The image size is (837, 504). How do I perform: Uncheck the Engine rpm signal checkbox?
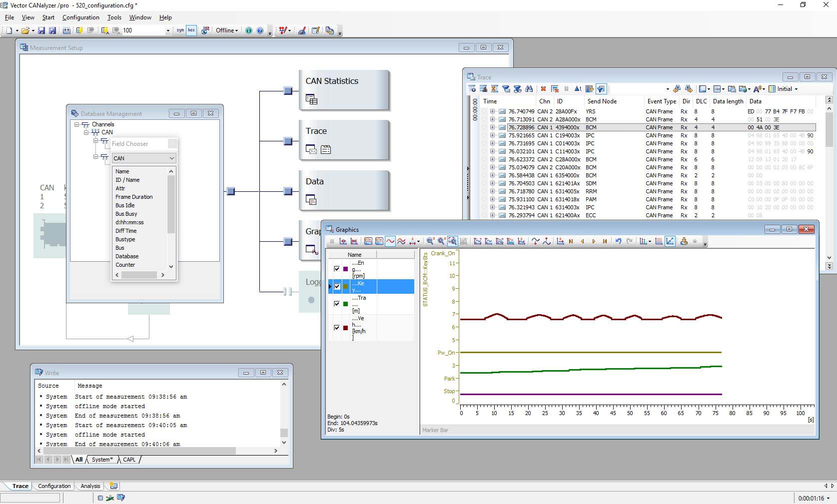tap(337, 269)
